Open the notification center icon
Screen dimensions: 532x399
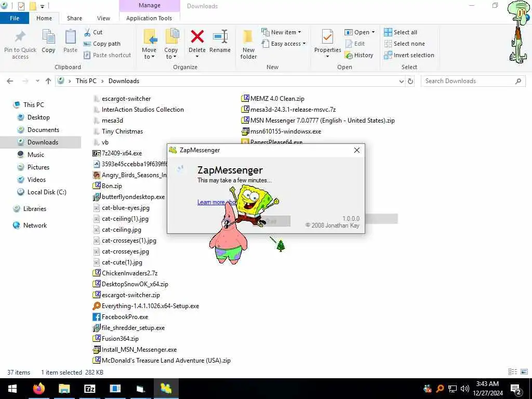[515, 389]
